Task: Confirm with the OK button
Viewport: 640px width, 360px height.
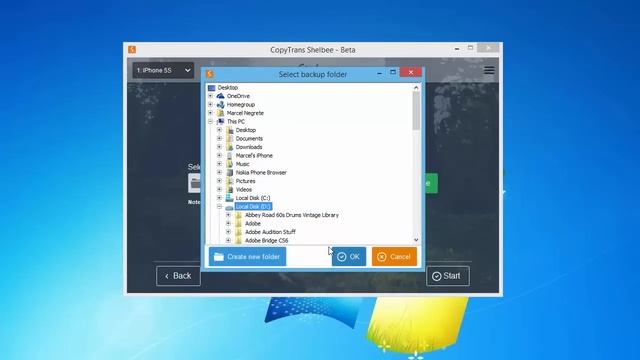Action: [x=349, y=257]
